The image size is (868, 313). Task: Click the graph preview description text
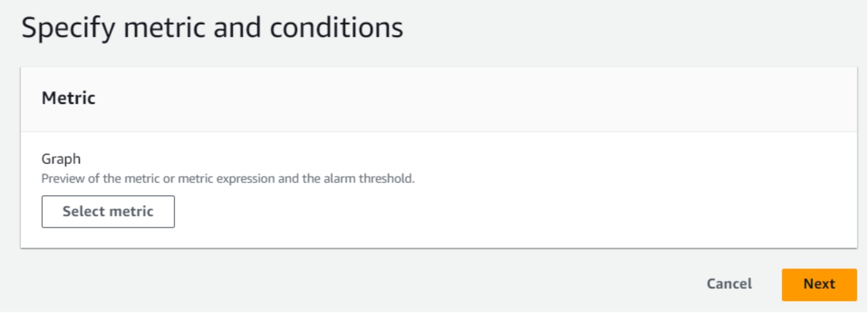click(x=228, y=179)
